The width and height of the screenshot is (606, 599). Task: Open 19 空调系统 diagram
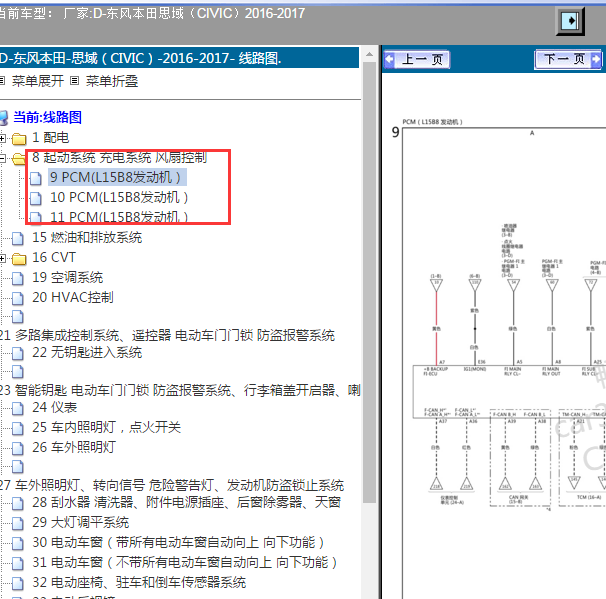(x=68, y=277)
